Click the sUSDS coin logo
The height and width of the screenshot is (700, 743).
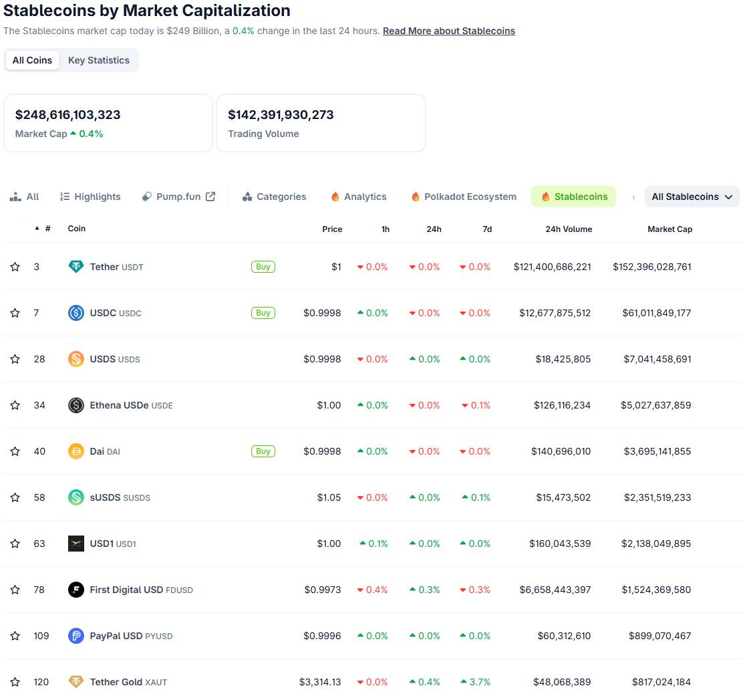tap(76, 497)
